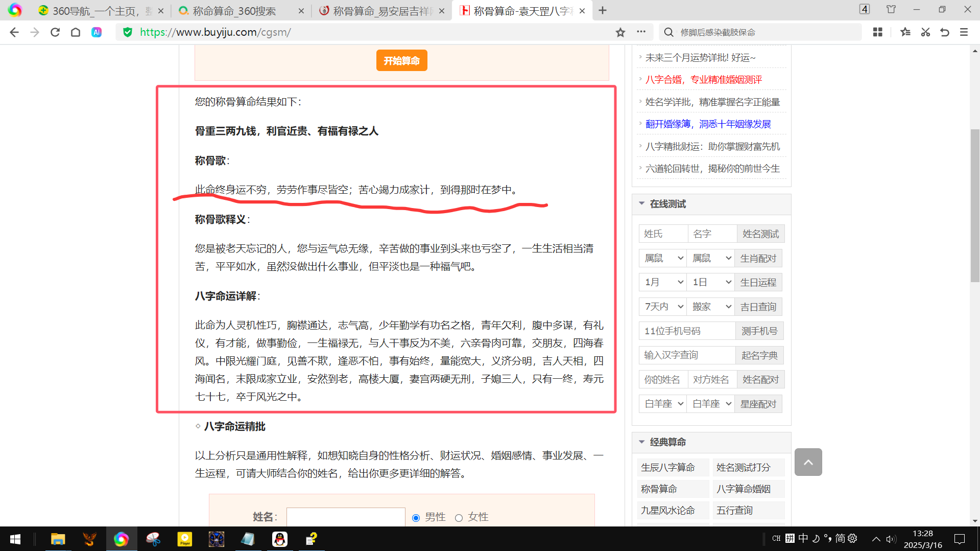Open File Explorer from the taskbar
The width and height of the screenshot is (980, 551).
point(58,539)
